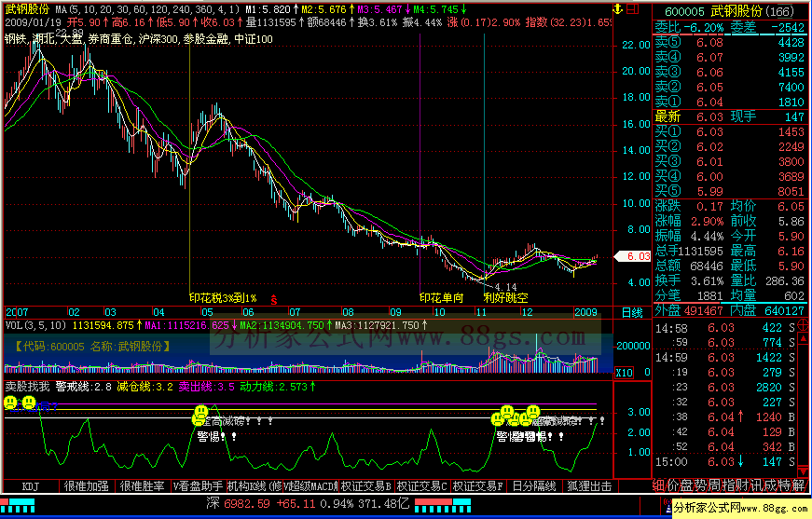Click the VOL(3,5,10) indicator title
The height and width of the screenshot is (519, 812).
[x=35, y=325]
